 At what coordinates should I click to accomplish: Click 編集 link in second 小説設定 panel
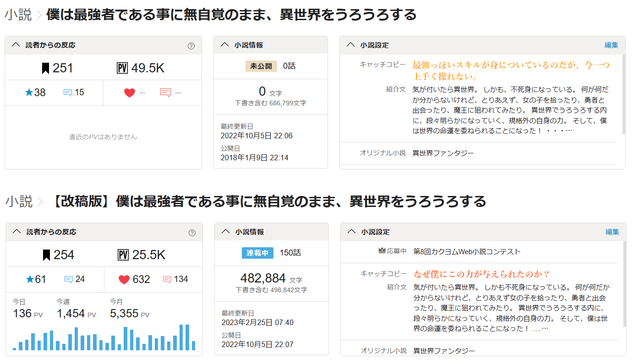[612, 232]
